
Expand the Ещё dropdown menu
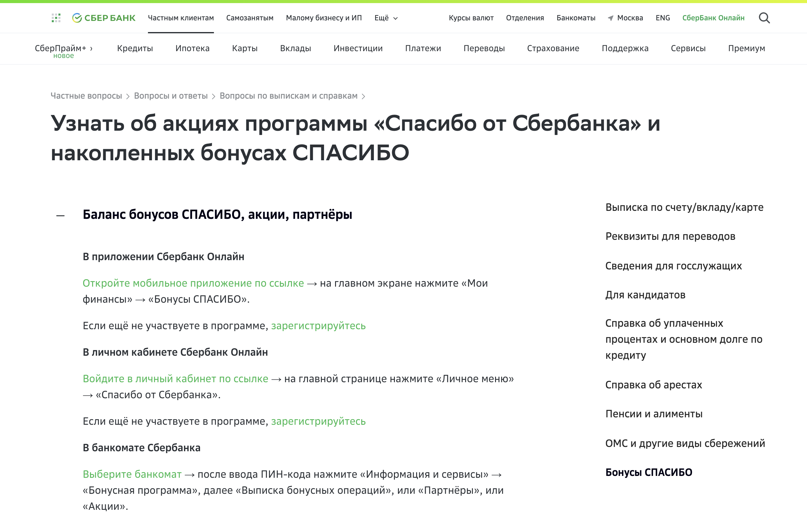coord(386,18)
